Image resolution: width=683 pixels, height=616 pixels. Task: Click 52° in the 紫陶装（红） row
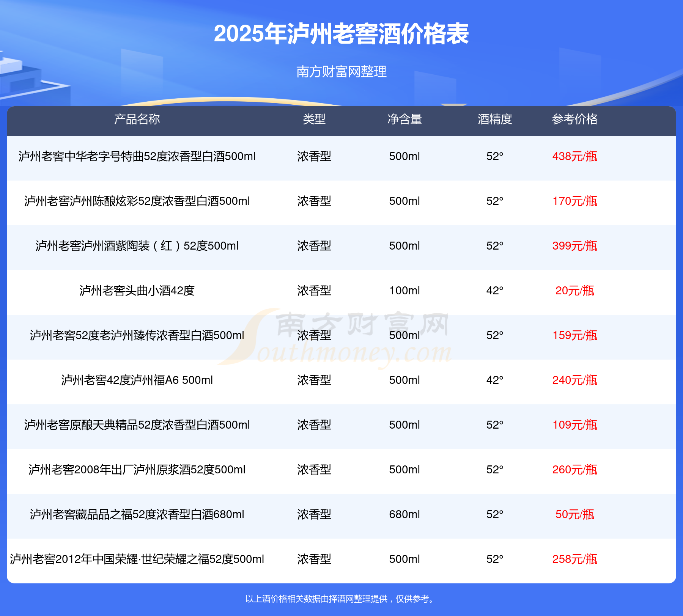coord(495,246)
